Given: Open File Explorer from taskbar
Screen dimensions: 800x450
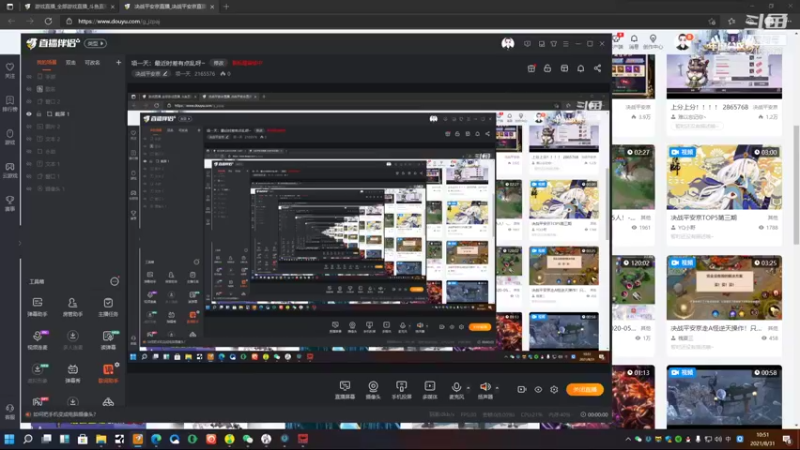Looking at the screenshot, I should [101, 439].
